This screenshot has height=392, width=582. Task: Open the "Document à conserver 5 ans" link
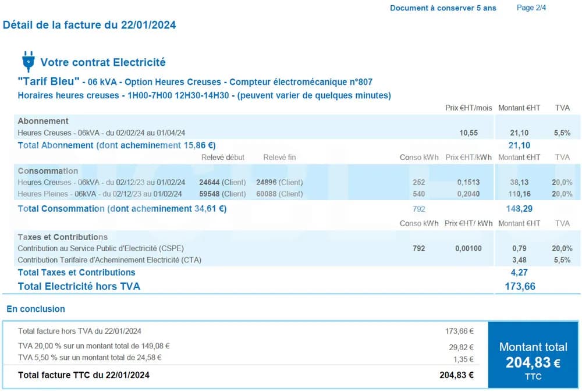(443, 8)
